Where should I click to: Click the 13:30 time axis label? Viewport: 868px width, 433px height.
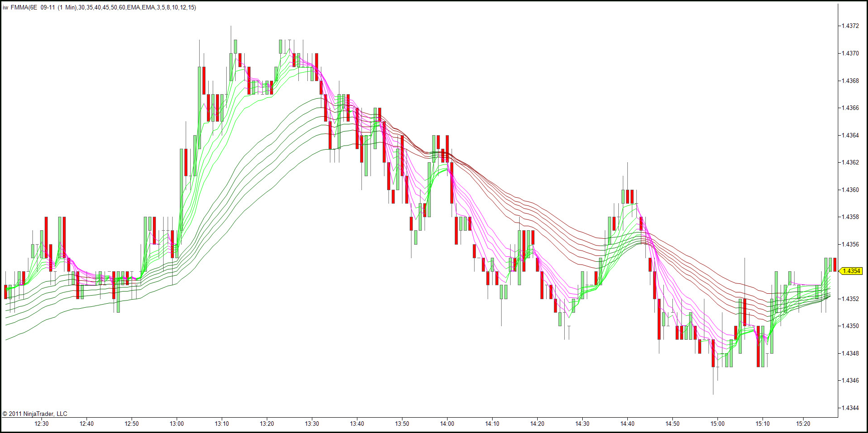click(x=312, y=424)
